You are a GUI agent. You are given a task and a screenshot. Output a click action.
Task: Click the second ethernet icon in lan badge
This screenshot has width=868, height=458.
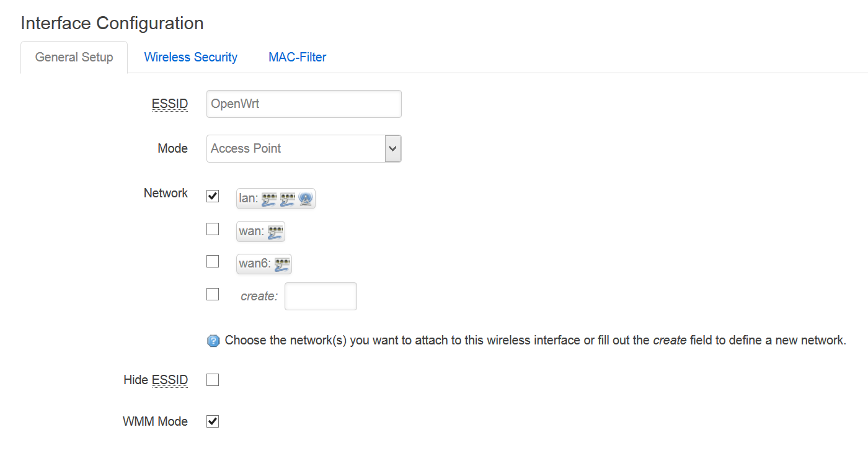coord(287,199)
